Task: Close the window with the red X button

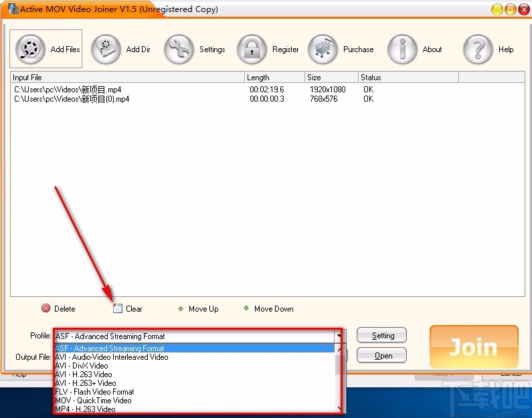Action: [524, 9]
